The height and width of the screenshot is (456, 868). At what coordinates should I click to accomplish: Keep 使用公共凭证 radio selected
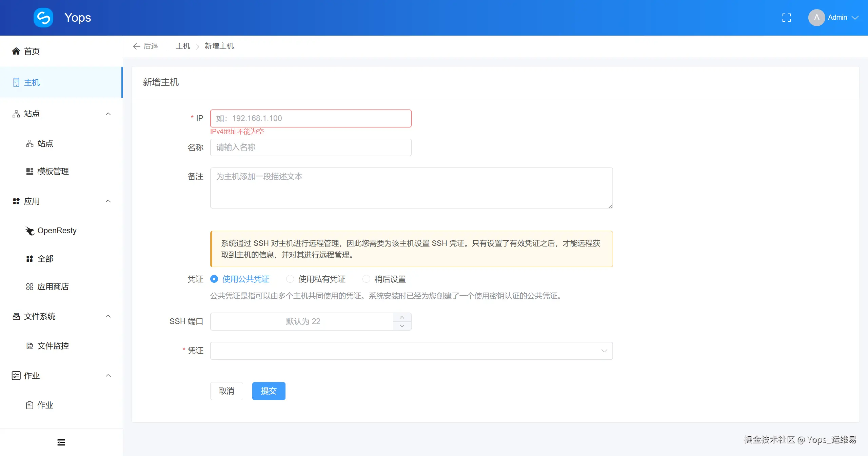point(214,279)
